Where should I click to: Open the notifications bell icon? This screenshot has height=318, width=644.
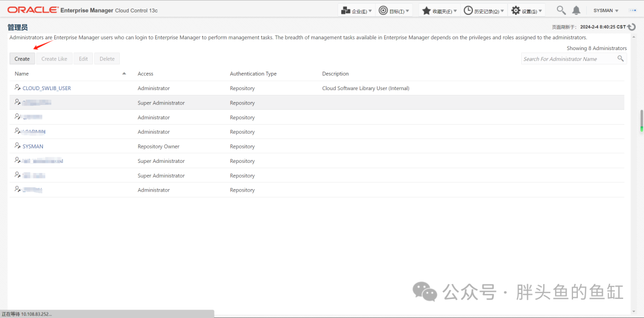[577, 10]
